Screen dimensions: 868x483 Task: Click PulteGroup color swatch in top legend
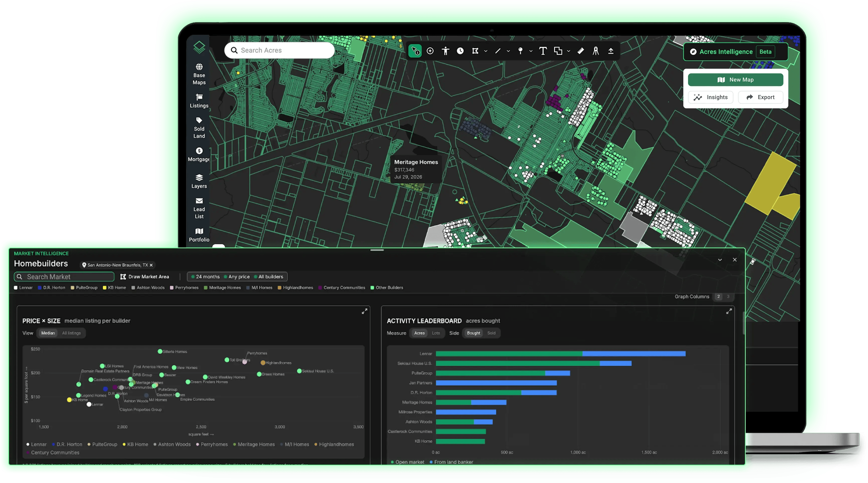pyautogui.click(x=72, y=288)
